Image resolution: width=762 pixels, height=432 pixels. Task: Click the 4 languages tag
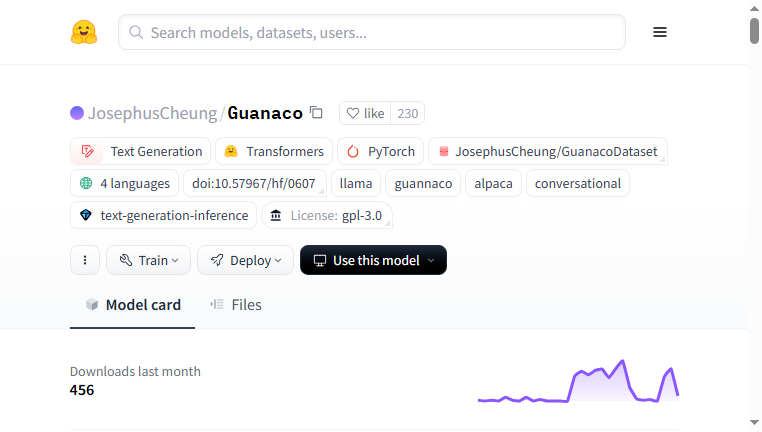coord(124,184)
